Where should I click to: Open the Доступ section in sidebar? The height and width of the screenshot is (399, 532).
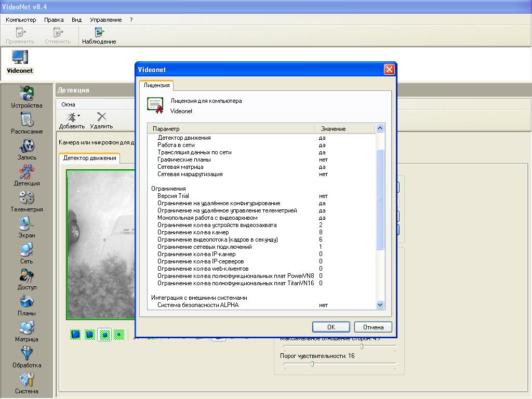(x=26, y=280)
